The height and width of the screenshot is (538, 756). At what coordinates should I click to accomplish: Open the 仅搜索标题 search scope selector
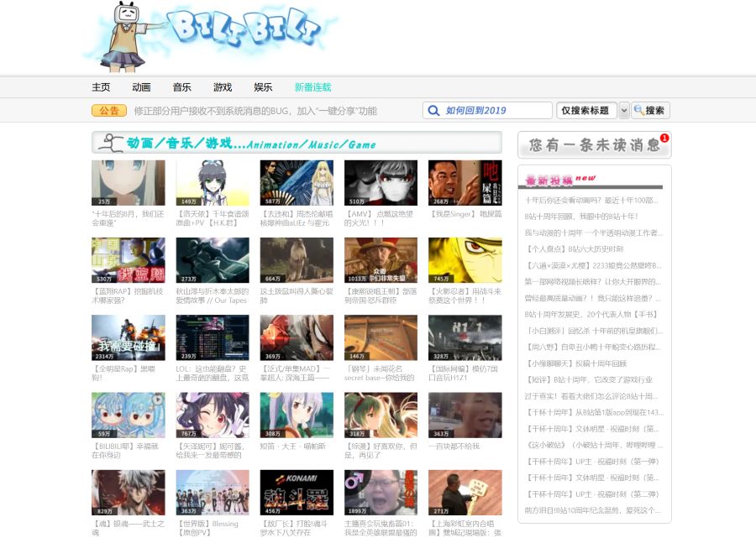coord(586,111)
